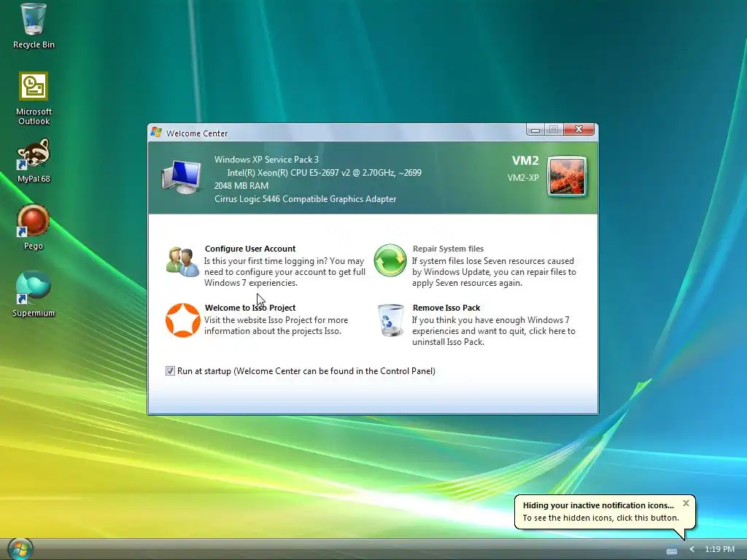
Task: Click the orange star Isso Project icon
Action: (182, 320)
